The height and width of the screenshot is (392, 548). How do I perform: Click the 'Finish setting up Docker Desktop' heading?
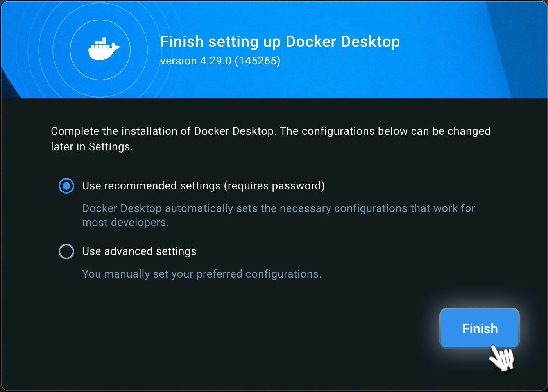coord(280,42)
